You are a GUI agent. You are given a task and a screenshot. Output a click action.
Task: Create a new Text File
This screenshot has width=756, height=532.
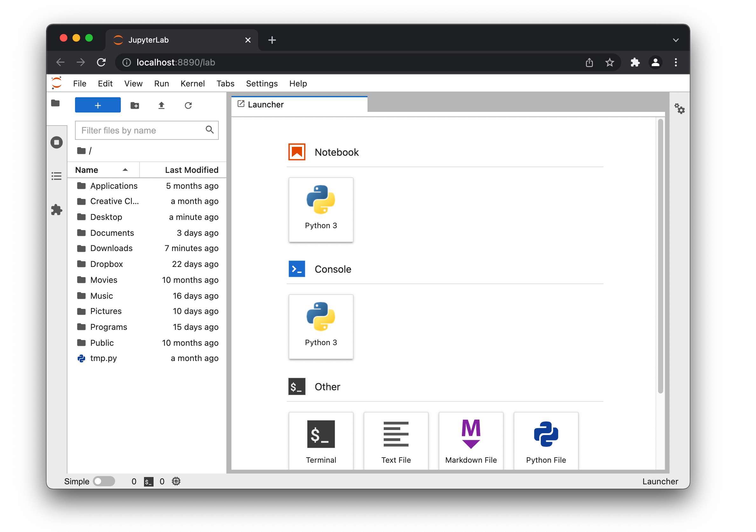396,441
